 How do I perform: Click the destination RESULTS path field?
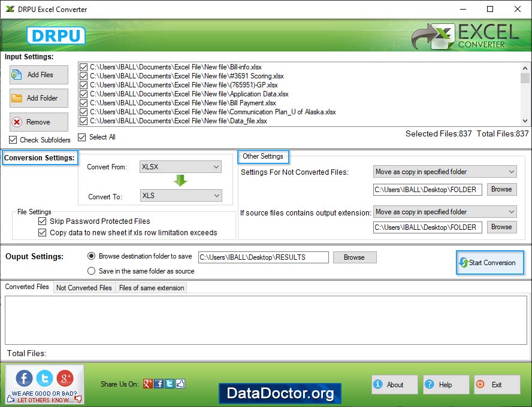point(263,257)
